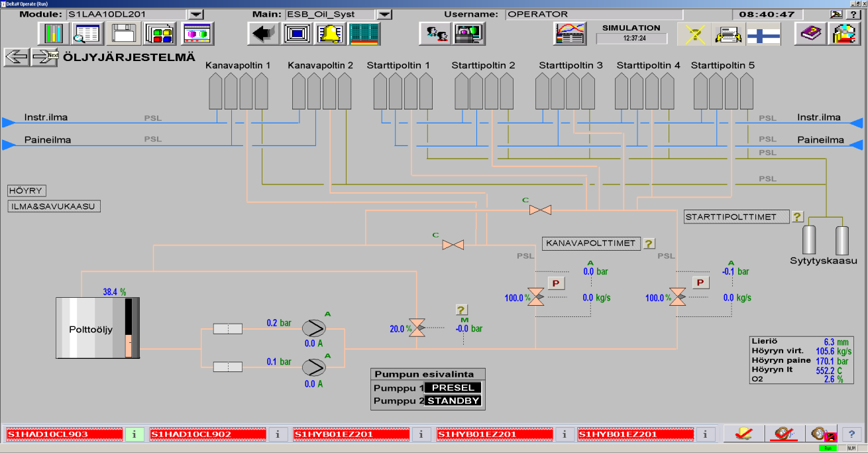This screenshot has height=453, width=868.
Task: Click the S1HAD10CL902 alarm banner
Action: point(208,434)
